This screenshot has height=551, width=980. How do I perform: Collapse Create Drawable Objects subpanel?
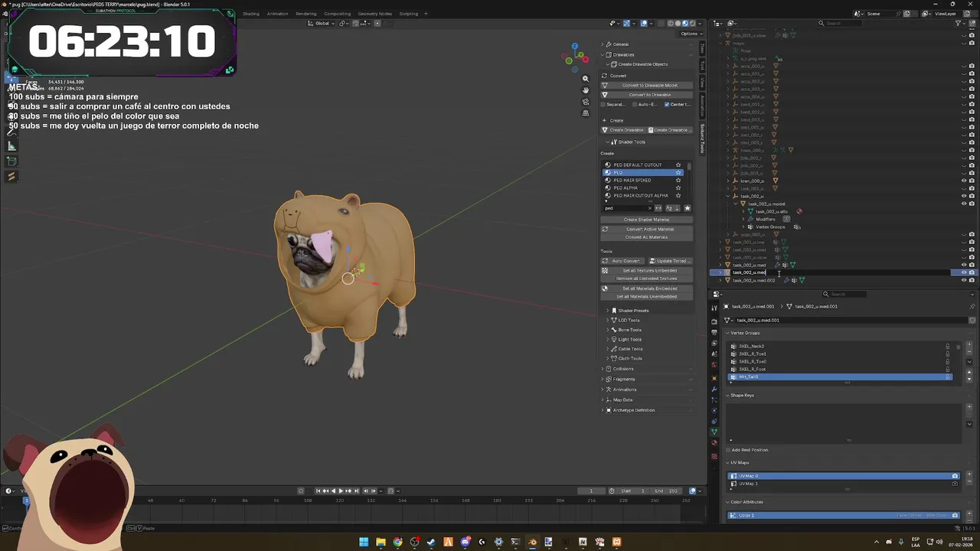click(642, 64)
